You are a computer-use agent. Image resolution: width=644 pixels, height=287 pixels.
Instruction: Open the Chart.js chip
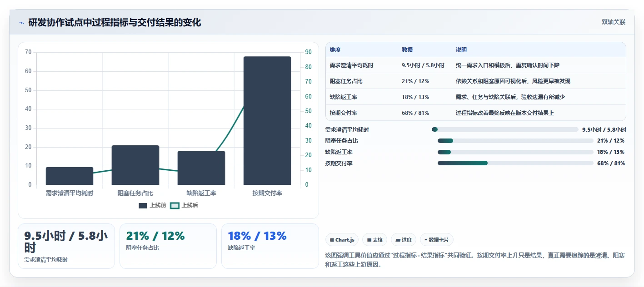coord(342,240)
